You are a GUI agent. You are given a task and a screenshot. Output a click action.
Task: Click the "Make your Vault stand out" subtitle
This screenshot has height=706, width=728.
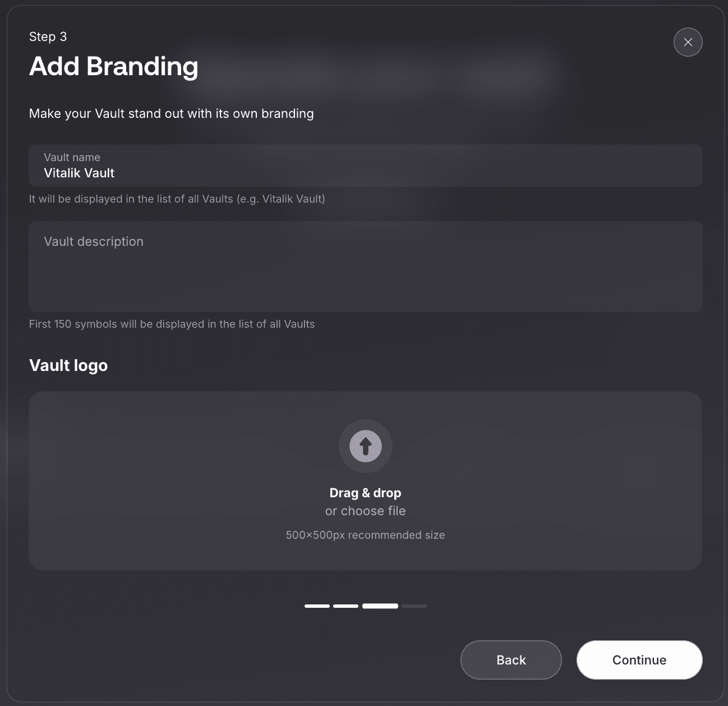coord(171,113)
